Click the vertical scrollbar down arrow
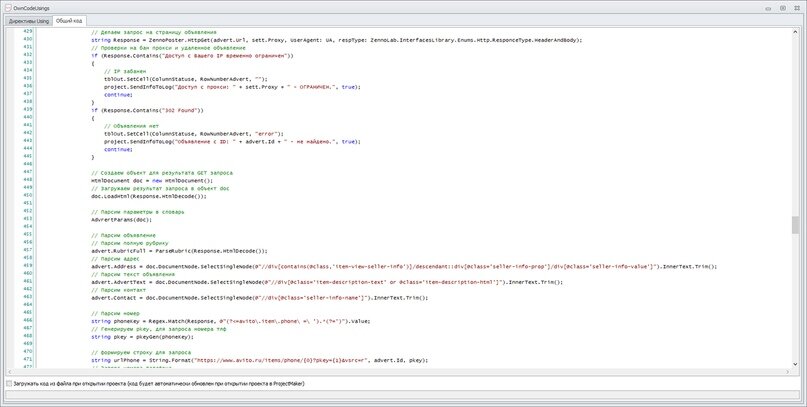The height and width of the screenshot is (407, 807). (795, 364)
